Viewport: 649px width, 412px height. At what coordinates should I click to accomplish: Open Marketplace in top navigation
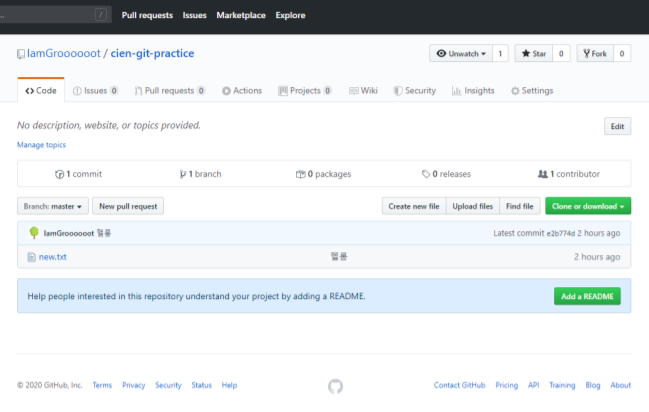tap(241, 15)
